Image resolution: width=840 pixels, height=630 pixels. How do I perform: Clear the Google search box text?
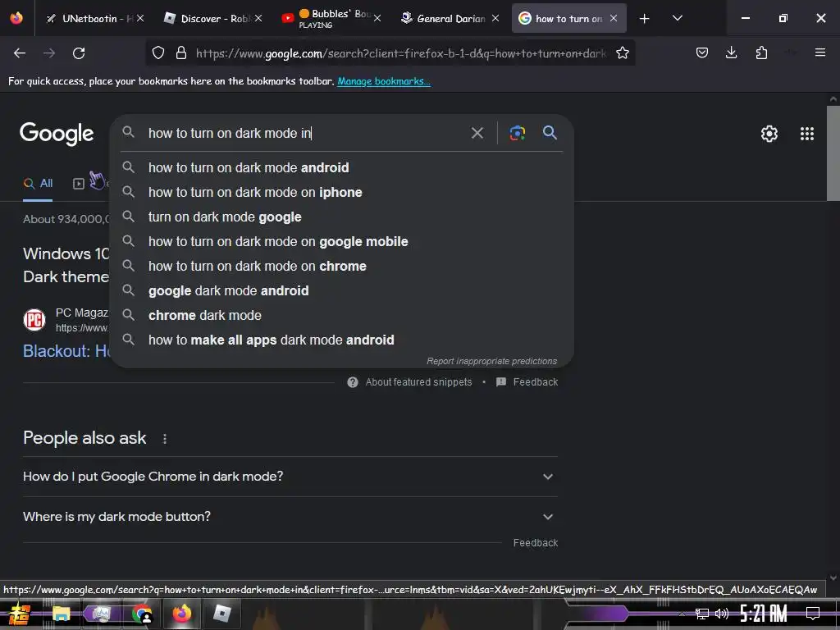(x=477, y=133)
